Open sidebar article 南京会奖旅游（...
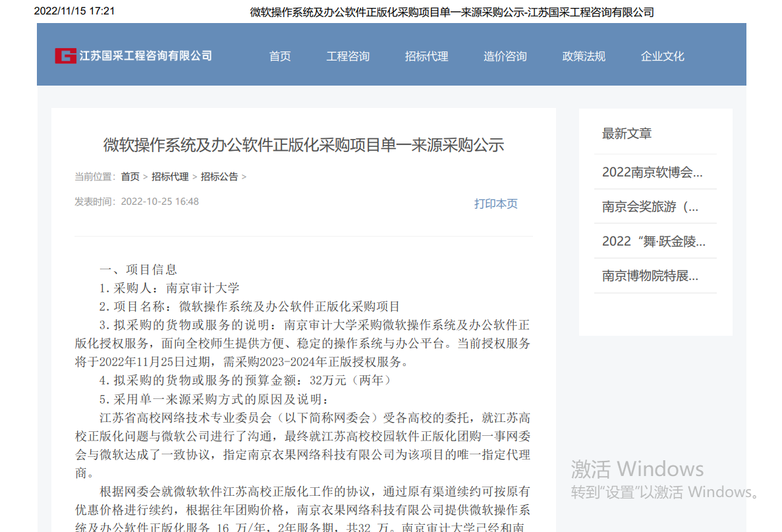Image resolution: width=782 pixels, height=532 pixels. [650, 207]
